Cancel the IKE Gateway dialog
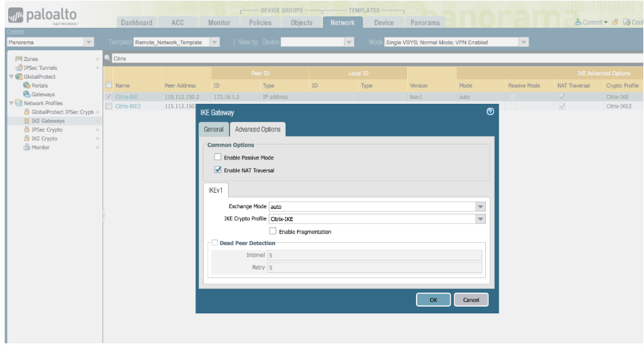The image size is (644, 346). click(471, 300)
